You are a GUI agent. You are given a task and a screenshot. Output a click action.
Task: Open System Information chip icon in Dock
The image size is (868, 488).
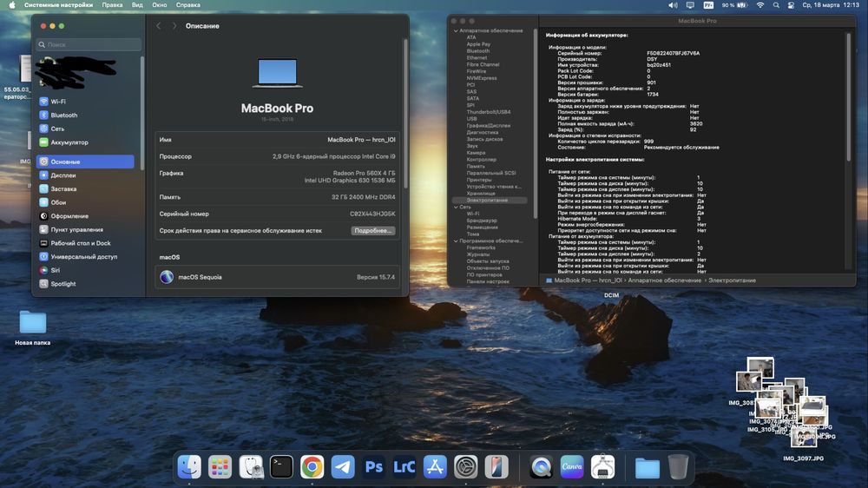pyautogui.click(x=602, y=467)
